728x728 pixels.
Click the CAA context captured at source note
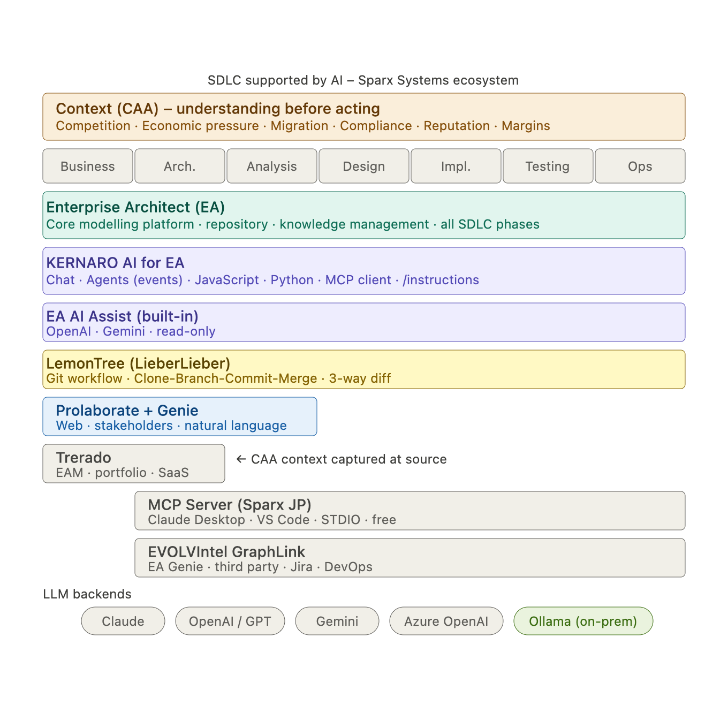pos(342,459)
